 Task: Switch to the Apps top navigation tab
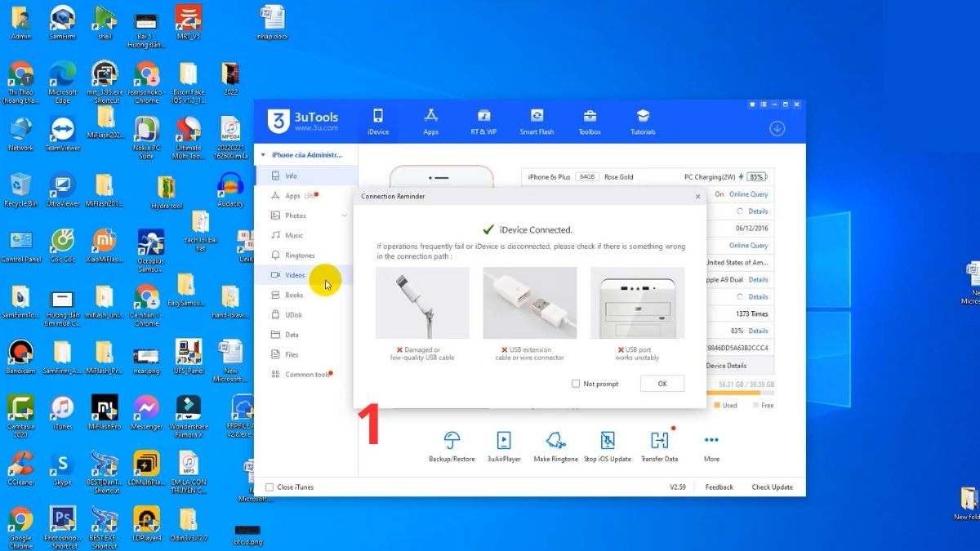pos(431,122)
